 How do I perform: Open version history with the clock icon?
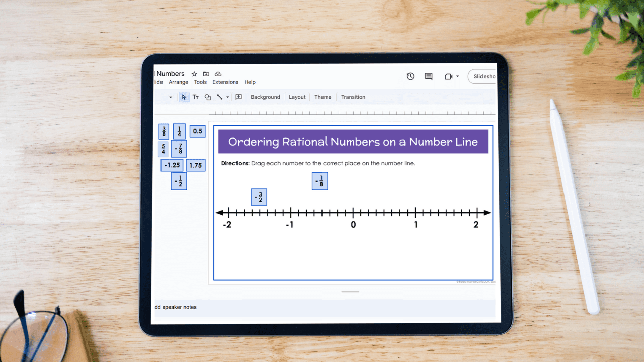[410, 76]
